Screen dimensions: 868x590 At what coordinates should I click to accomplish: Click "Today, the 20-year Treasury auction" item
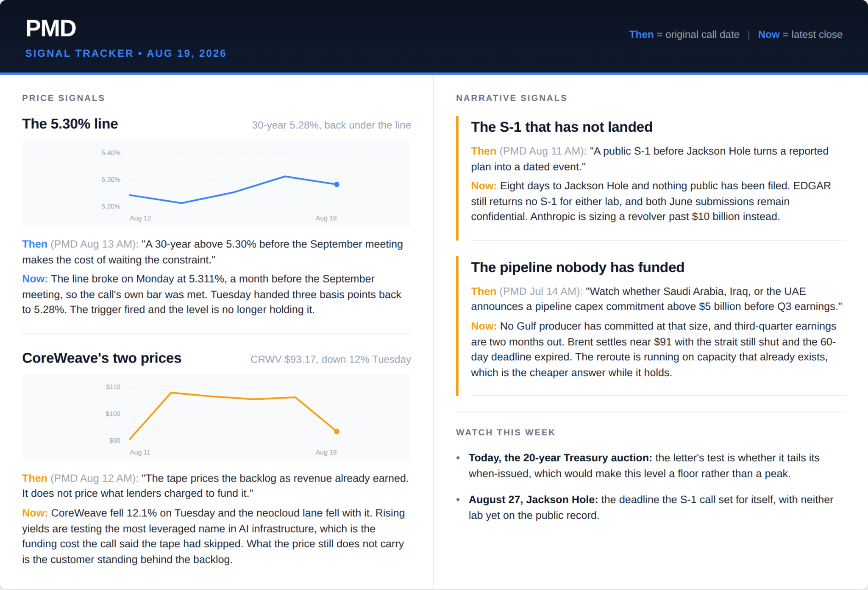click(560, 457)
